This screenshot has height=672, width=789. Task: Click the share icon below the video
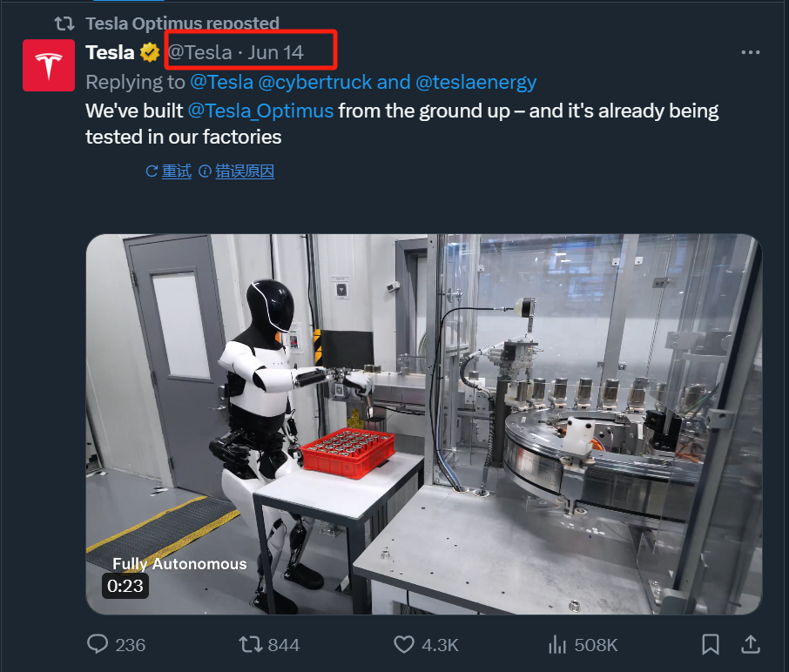749,644
